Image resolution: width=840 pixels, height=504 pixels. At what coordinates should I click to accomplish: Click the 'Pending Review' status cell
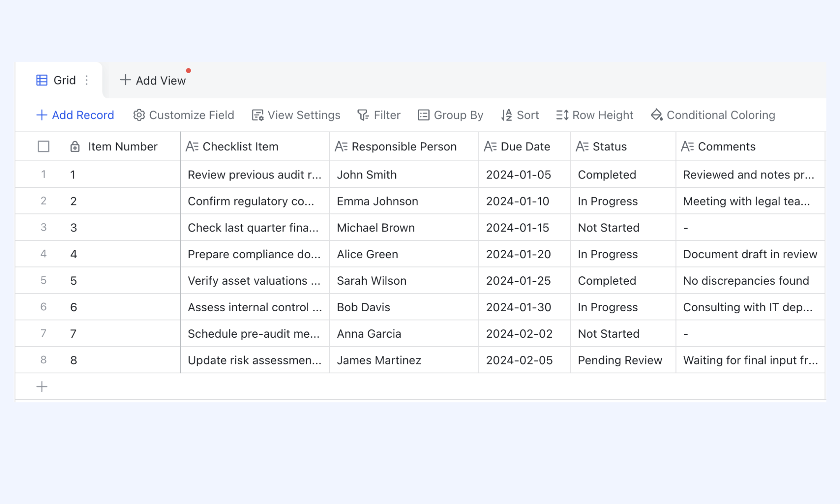point(623,360)
